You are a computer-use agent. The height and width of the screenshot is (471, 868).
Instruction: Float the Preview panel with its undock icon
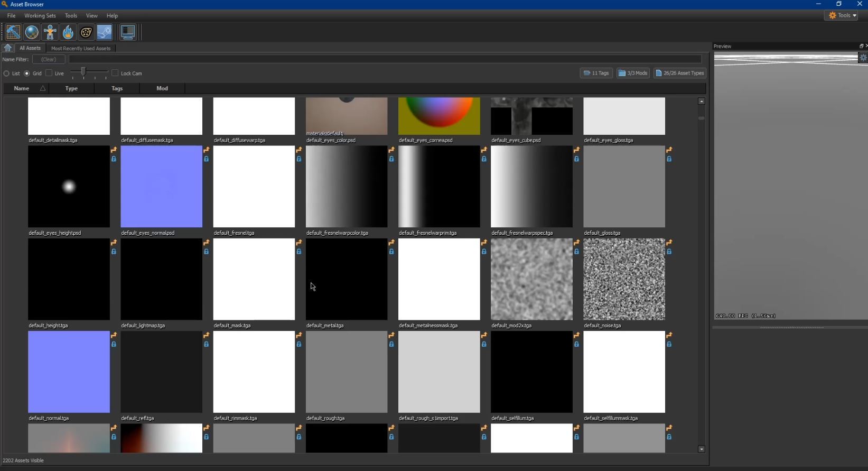861,46
